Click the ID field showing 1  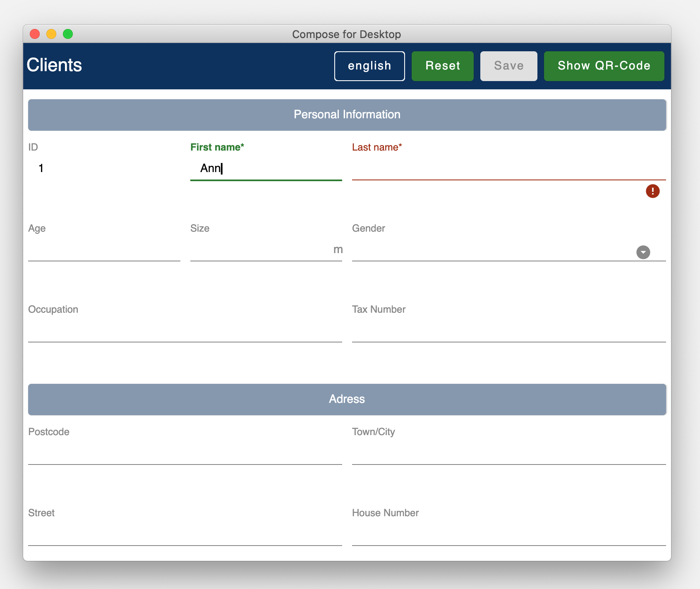tap(104, 169)
